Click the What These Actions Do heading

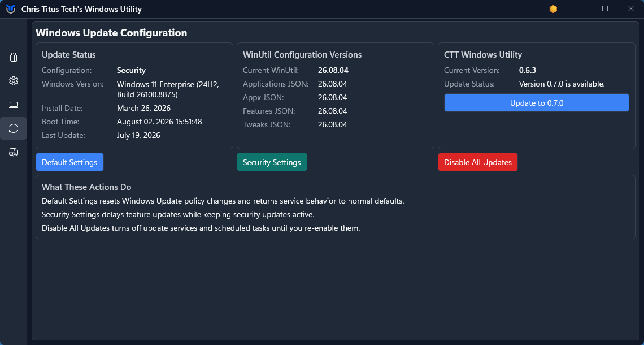point(86,187)
